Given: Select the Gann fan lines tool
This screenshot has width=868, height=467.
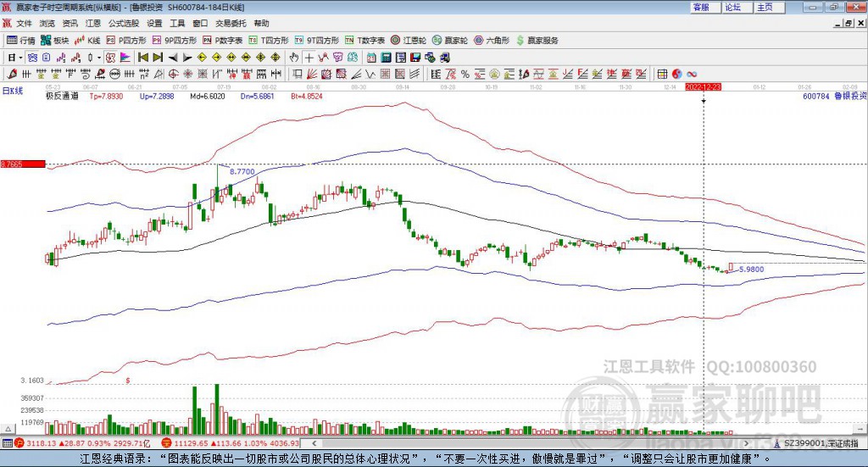Looking at the screenshot, I should click(312, 74).
